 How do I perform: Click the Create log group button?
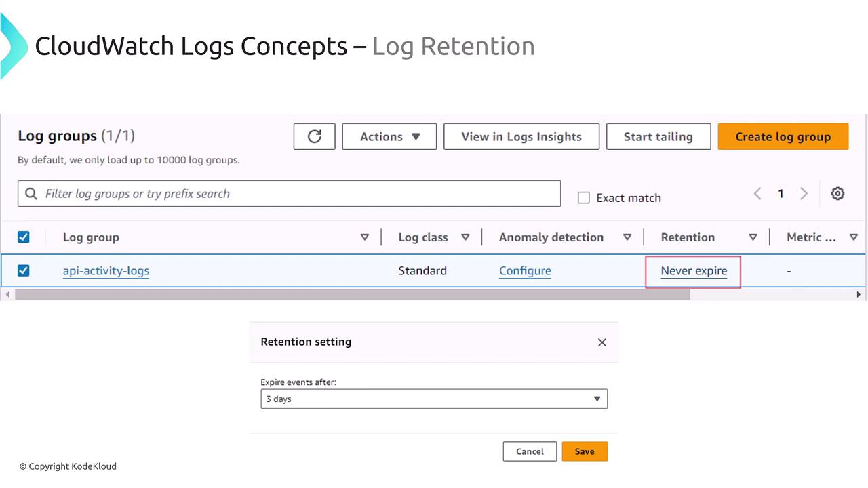783,136
